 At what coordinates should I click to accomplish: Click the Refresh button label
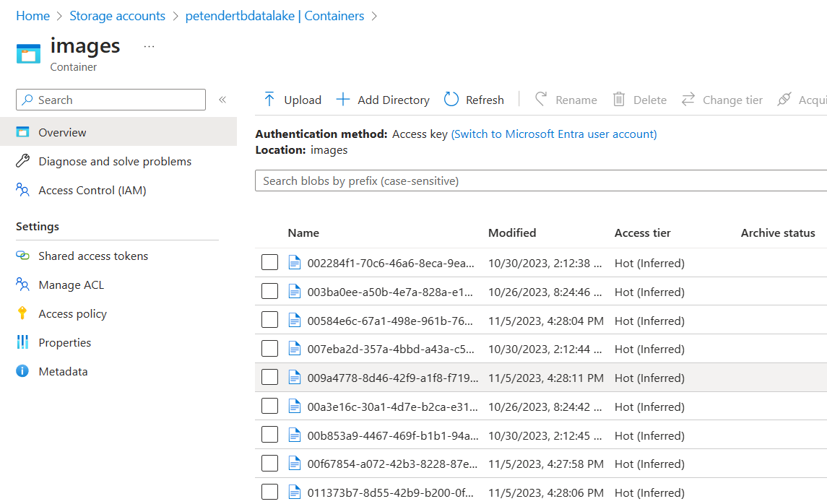[485, 100]
